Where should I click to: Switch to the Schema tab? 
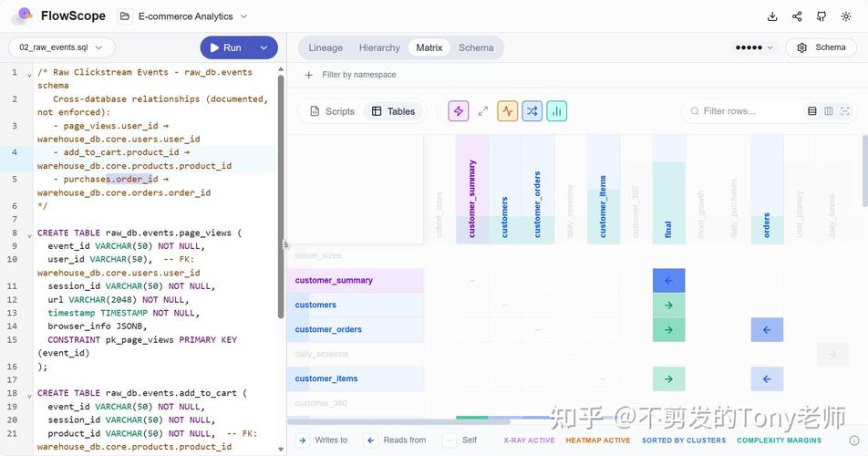(x=476, y=47)
